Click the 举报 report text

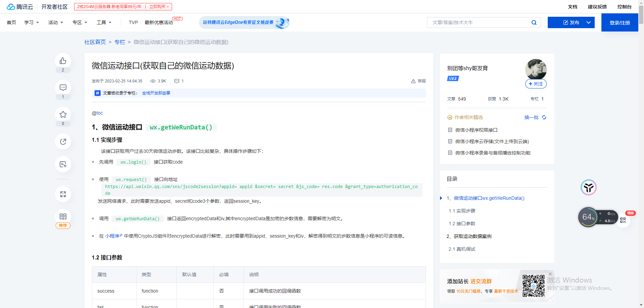[422, 81]
